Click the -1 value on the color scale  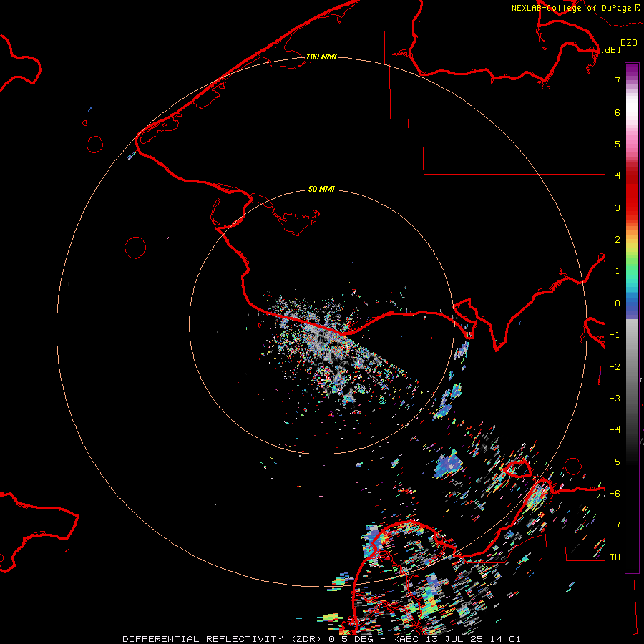coord(615,335)
